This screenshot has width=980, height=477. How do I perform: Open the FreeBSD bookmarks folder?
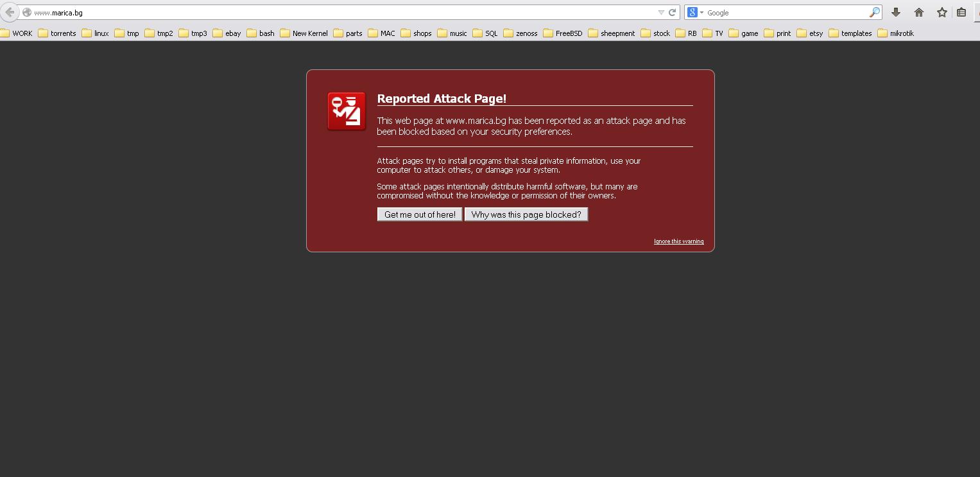coord(563,33)
